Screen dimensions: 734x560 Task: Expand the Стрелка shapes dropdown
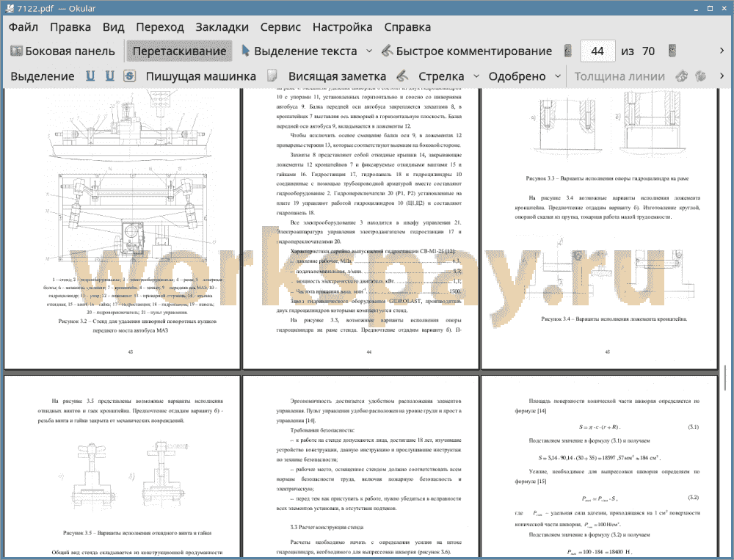(476, 76)
